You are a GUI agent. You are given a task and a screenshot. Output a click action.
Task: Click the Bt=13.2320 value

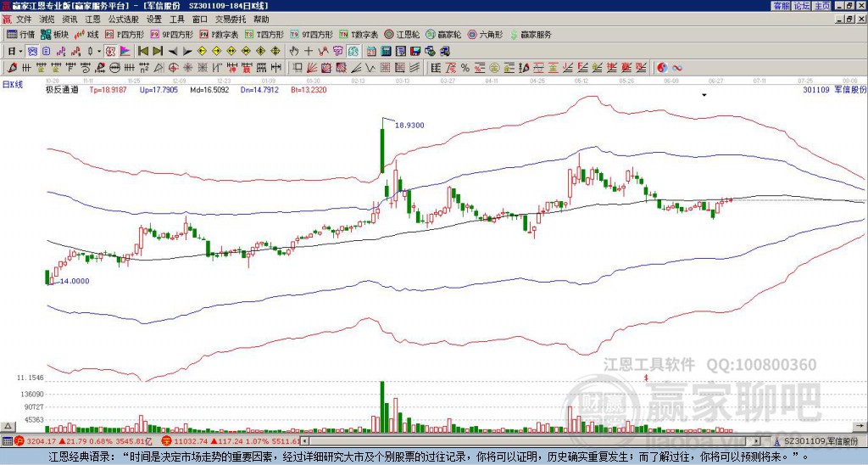[309, 89]
